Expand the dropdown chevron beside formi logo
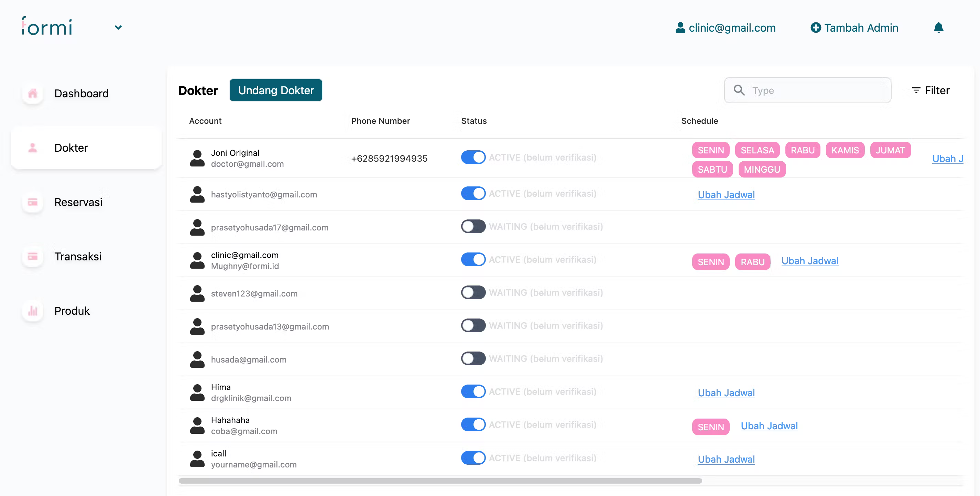980x496 pixels. point(118,28)
